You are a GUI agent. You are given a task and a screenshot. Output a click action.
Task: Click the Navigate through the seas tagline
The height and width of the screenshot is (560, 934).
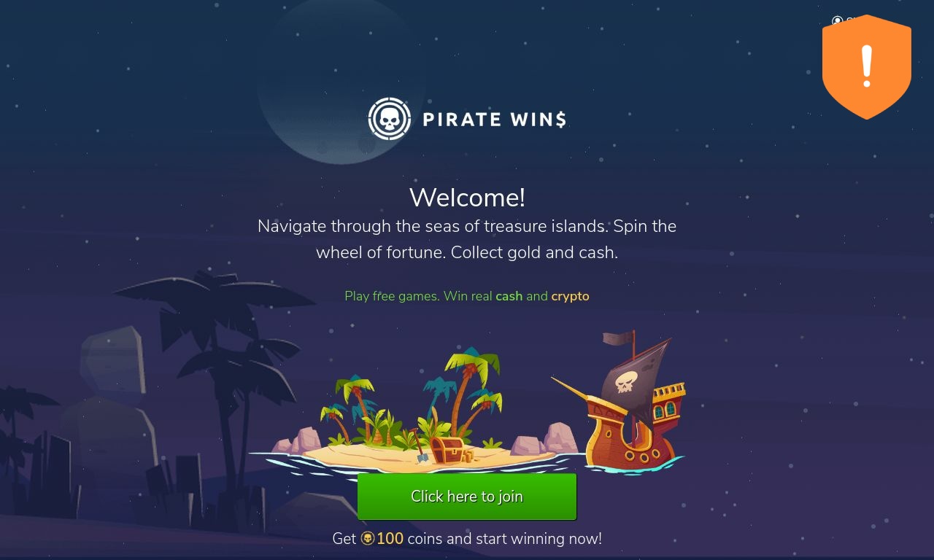(x=467, y=239)
